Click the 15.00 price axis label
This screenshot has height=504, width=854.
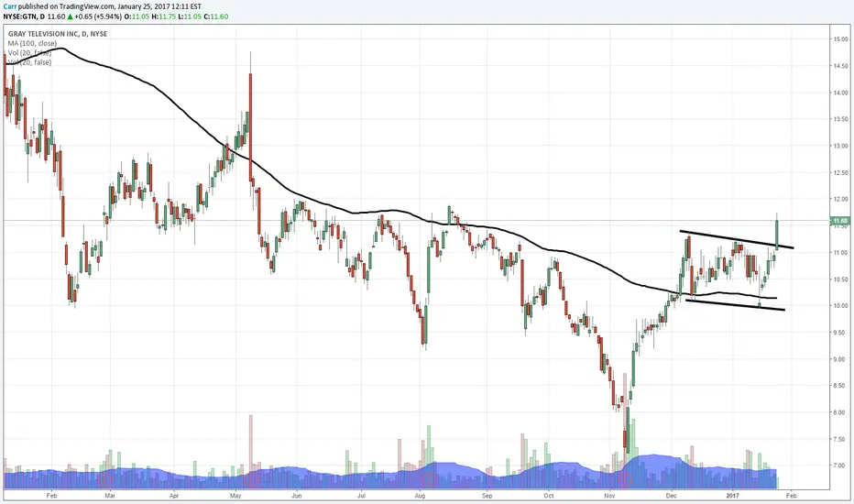point(840,39)
